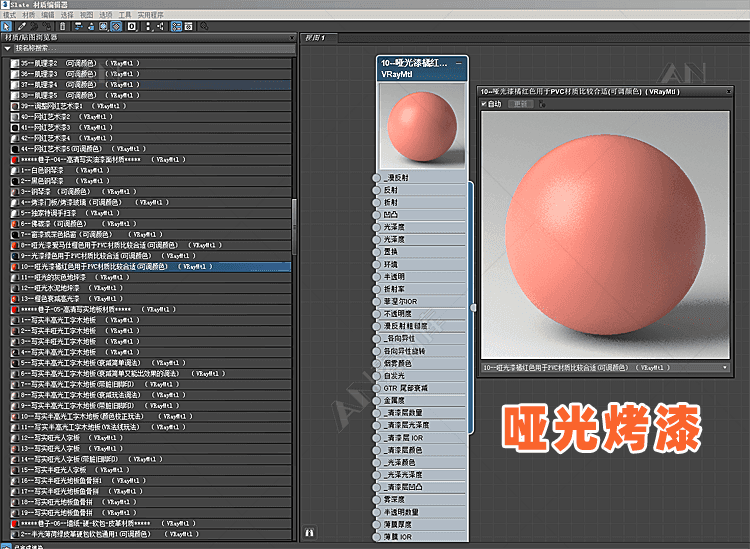Open the 视图 menu
Viewport: 750px width, 549px height.
pos(87,15)
